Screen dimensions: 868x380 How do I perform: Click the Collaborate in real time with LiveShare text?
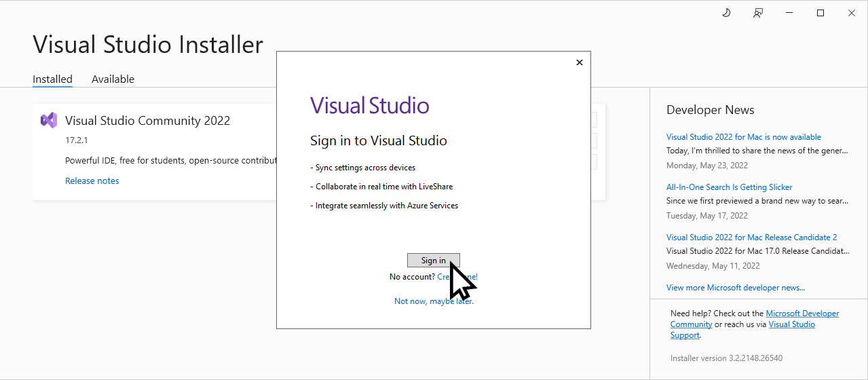(381, 187)
